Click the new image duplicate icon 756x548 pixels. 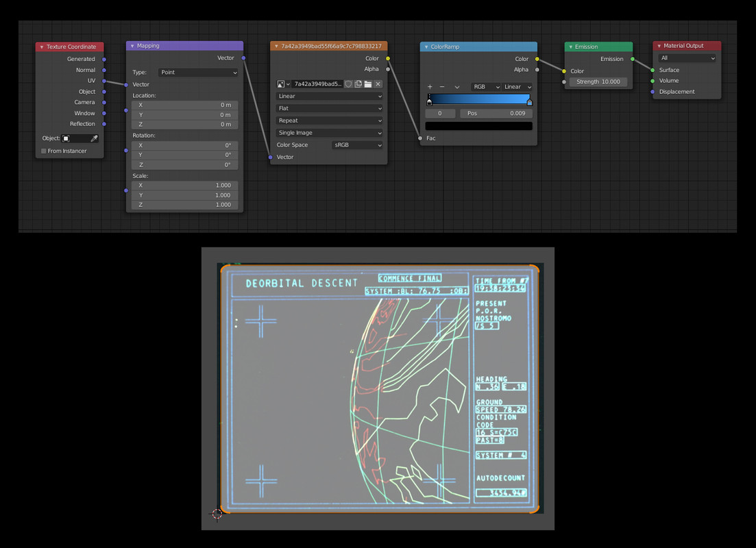pyautogui.click(x=358, y=84)
